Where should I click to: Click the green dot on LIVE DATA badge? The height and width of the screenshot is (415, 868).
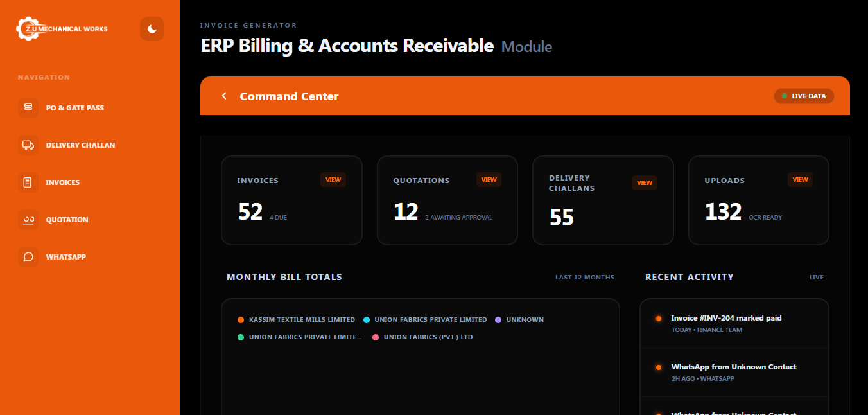point(784,96)
